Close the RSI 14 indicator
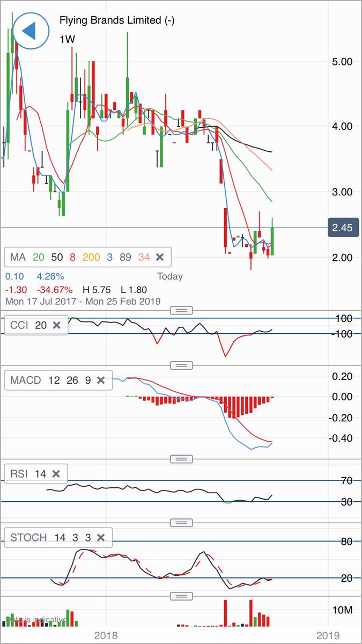The height and width of the screenshot is (644, 362). (56, 474)
